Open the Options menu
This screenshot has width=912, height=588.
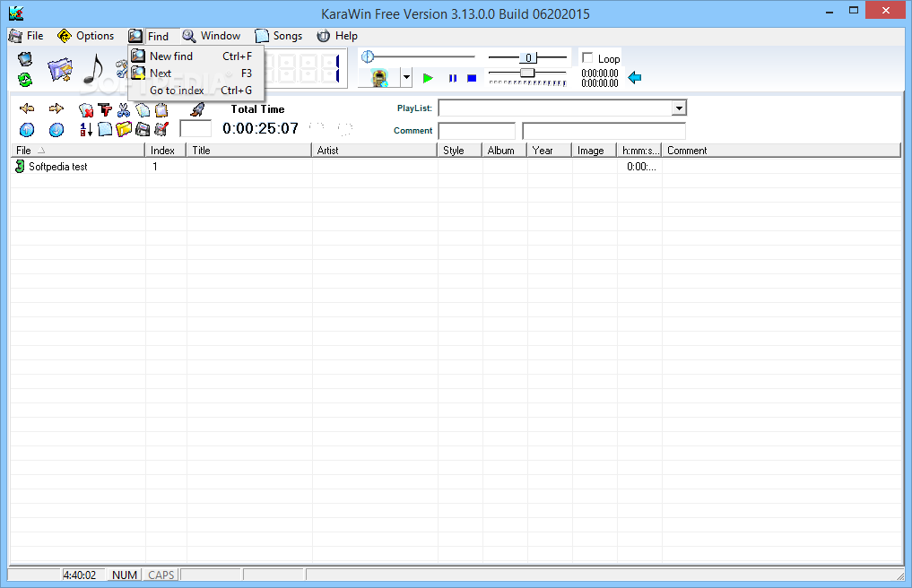click(86, 36)
